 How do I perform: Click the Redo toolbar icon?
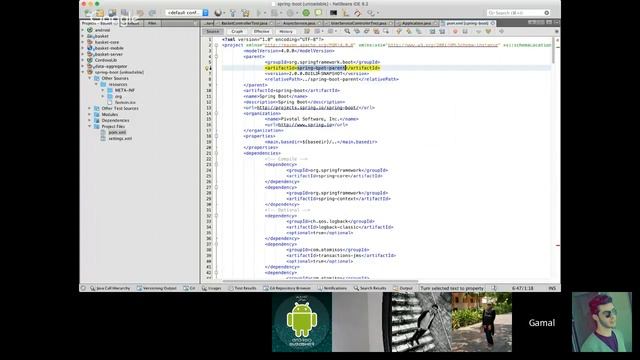pos(152,13)
